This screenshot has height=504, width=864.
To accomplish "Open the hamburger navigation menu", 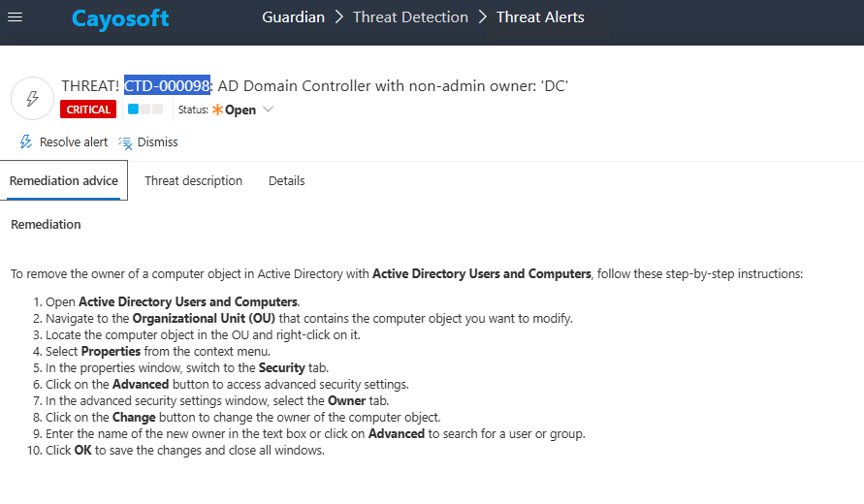I will [x=16, y=17].
